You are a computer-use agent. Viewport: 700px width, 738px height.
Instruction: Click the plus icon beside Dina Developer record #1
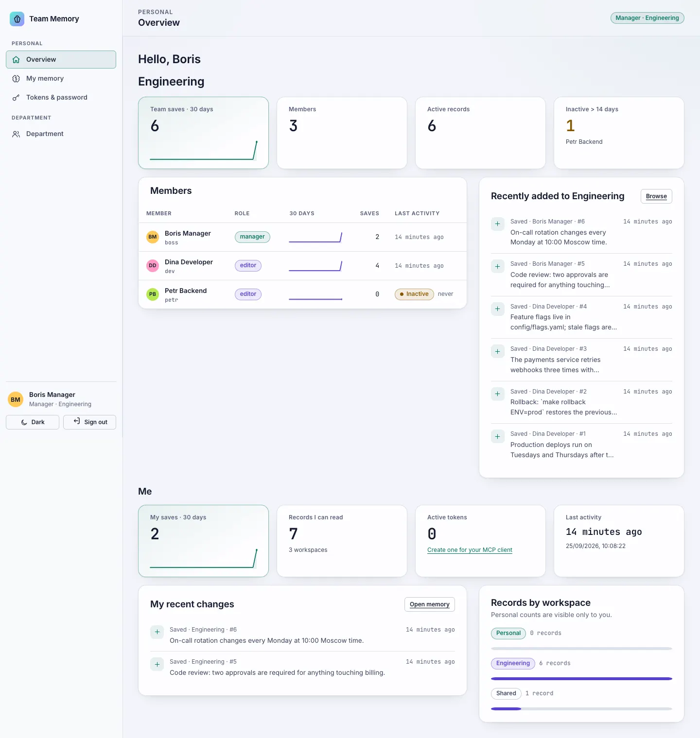click(x=497, y=436)
